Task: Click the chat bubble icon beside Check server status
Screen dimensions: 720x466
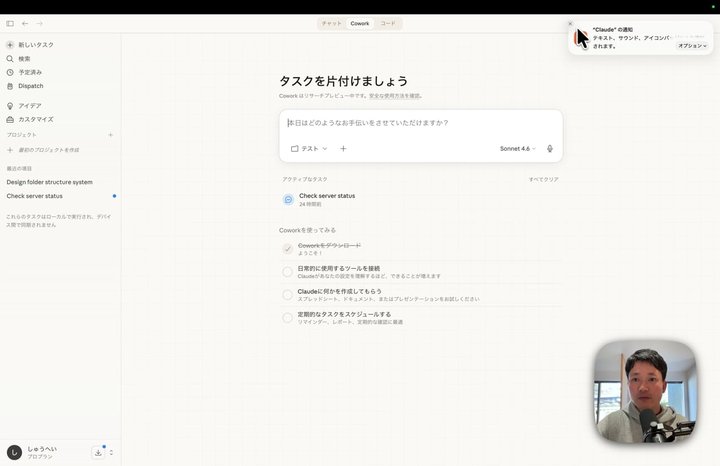Action: click(288, 199)
